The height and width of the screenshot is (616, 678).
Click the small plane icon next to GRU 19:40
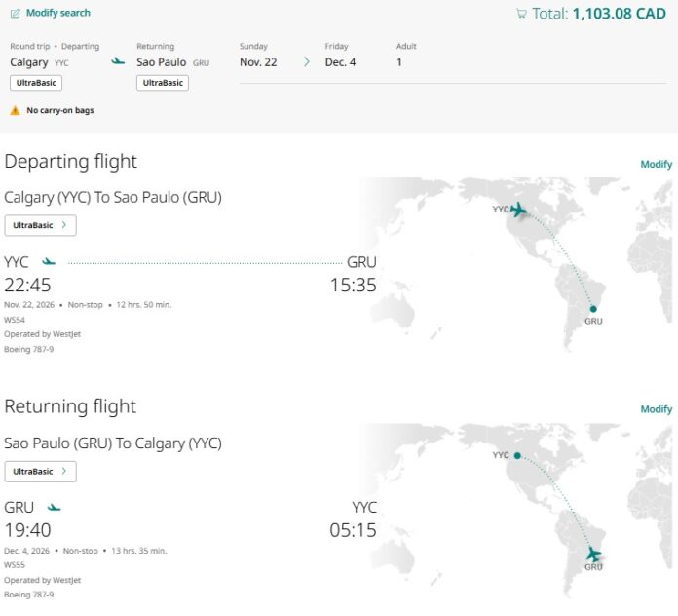pyautogui.click(x=54, y=507)
